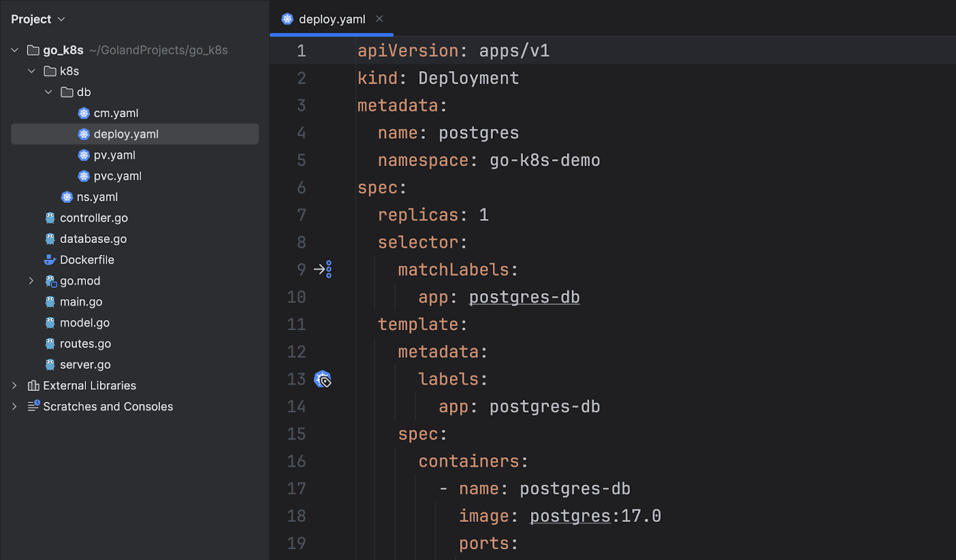This screenshot has width=956, height=560.
Task: Expand External Libraries
Action: [15, 386]
